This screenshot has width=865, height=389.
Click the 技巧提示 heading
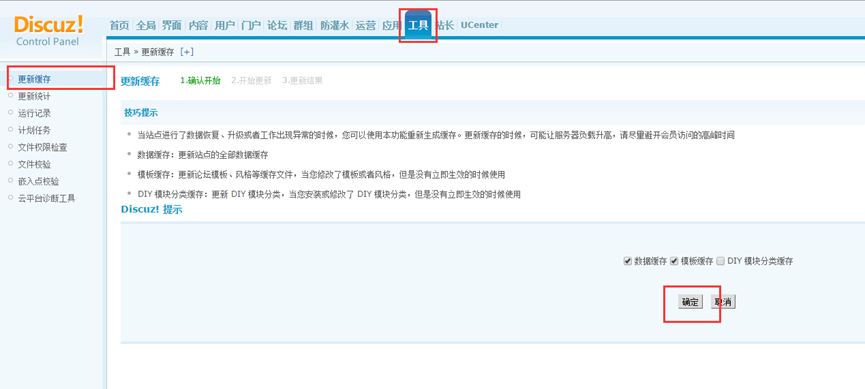tap(141, 113)
